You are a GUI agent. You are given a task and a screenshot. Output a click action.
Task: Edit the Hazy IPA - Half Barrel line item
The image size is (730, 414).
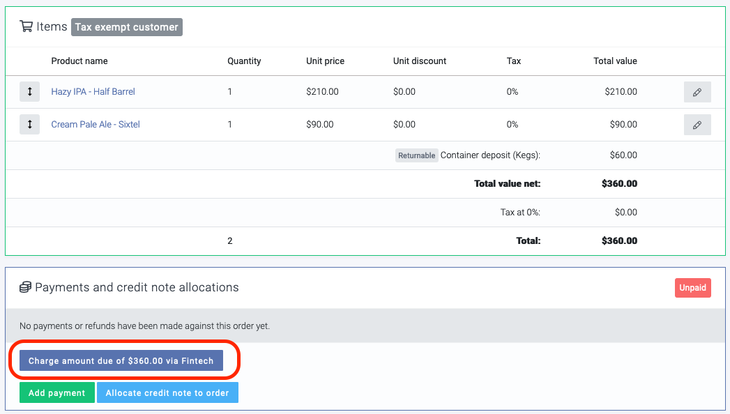[697, 92]
